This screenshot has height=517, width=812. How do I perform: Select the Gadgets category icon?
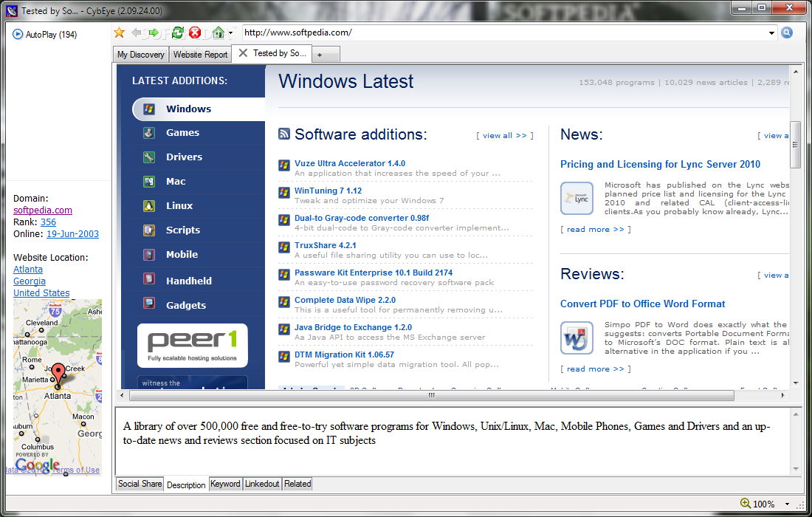pos(149,303)
